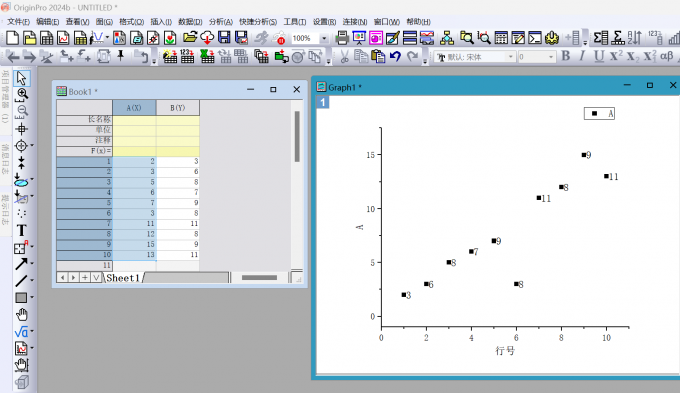Select the Pan hand tool
This screenshot has width=680, height=393.
22,314
